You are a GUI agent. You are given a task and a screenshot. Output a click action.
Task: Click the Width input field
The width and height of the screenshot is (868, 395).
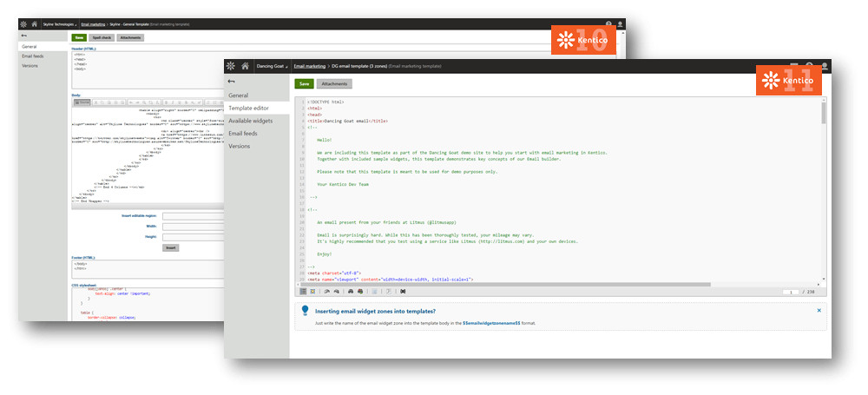(x=194, y=227)
